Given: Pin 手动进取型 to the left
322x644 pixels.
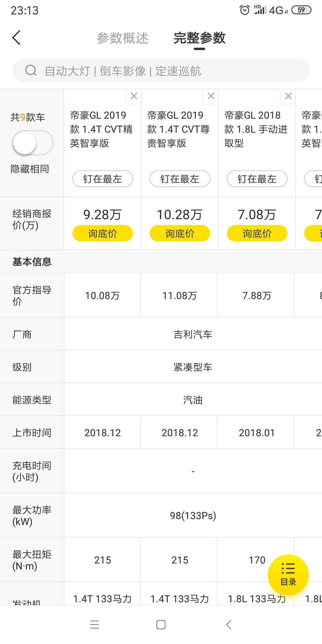Looking at the screenshot, I should (257, 179).
